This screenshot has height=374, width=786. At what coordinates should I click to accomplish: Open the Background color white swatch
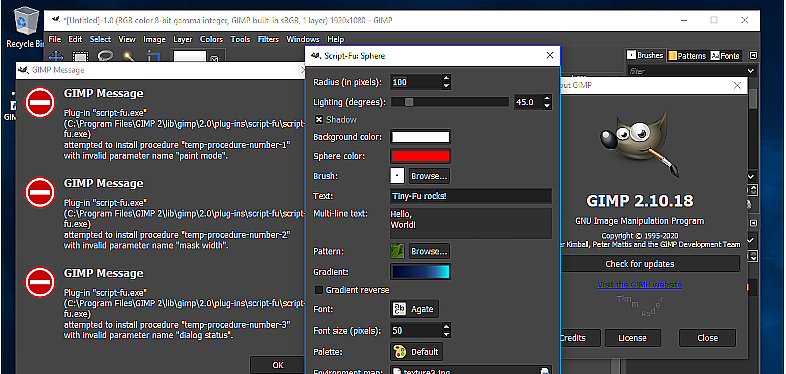[420, 137]
